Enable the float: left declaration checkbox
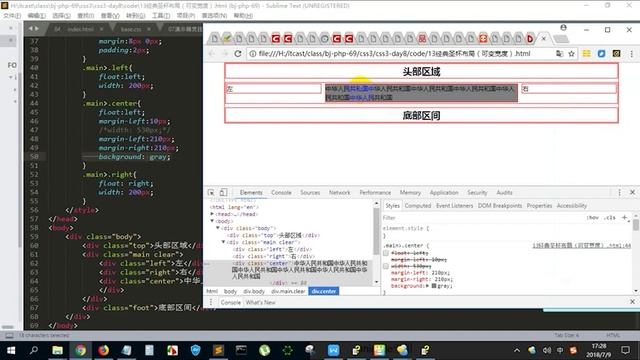 (x=386, y=253)
